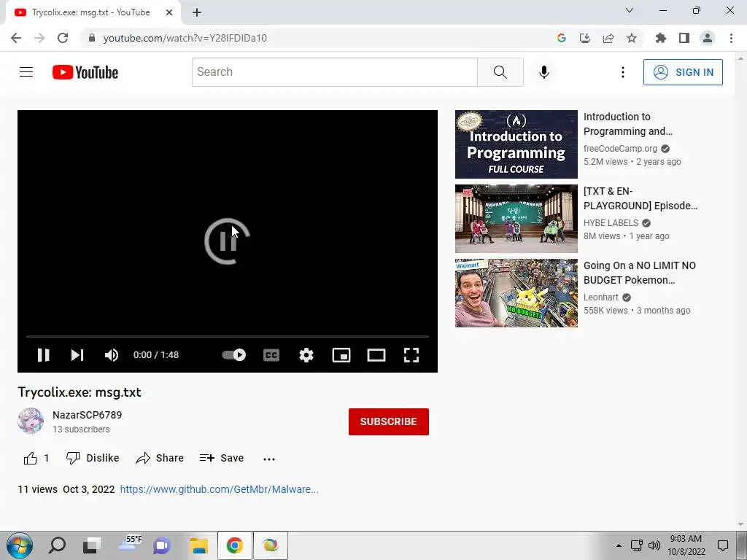Select the 'Going On a NO LIMIT' title
Screen dimensions: 747x560
(x=639, y=273)
